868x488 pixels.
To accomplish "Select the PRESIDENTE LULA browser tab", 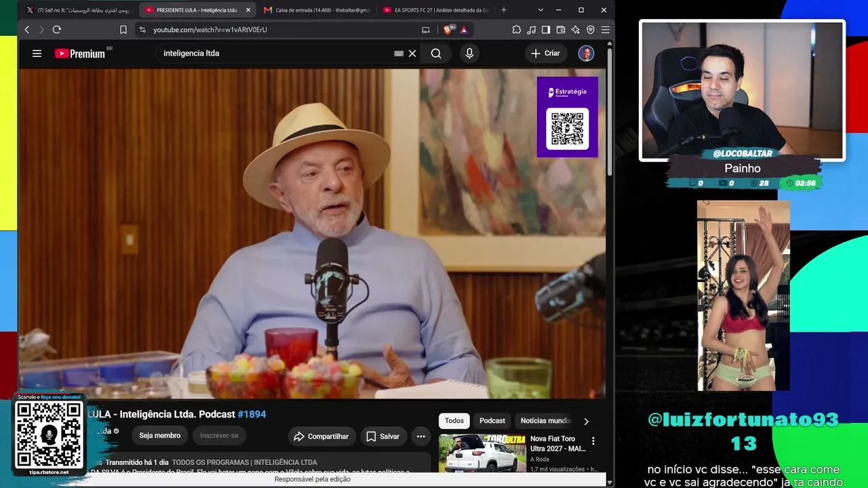I will point(197,10).
